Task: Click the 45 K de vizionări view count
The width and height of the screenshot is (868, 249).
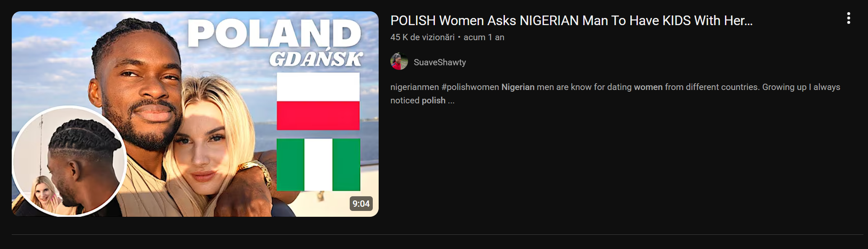Action: click(422, 37)
